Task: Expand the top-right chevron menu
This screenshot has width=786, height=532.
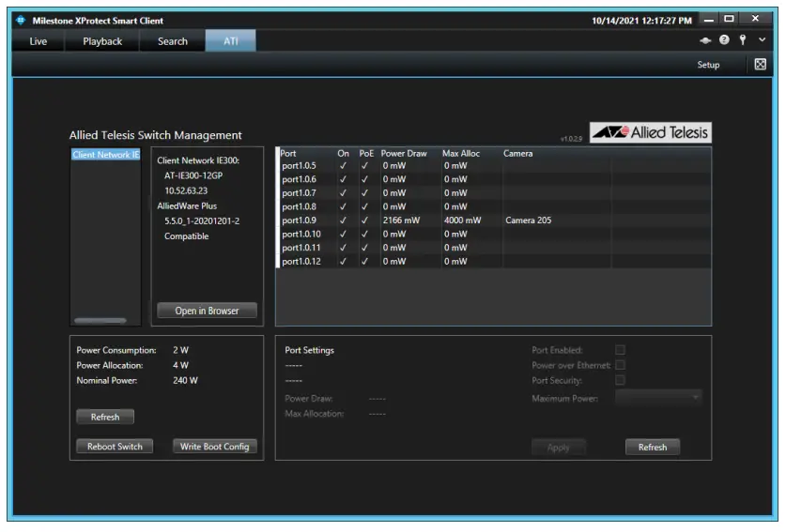Action: 762,40
